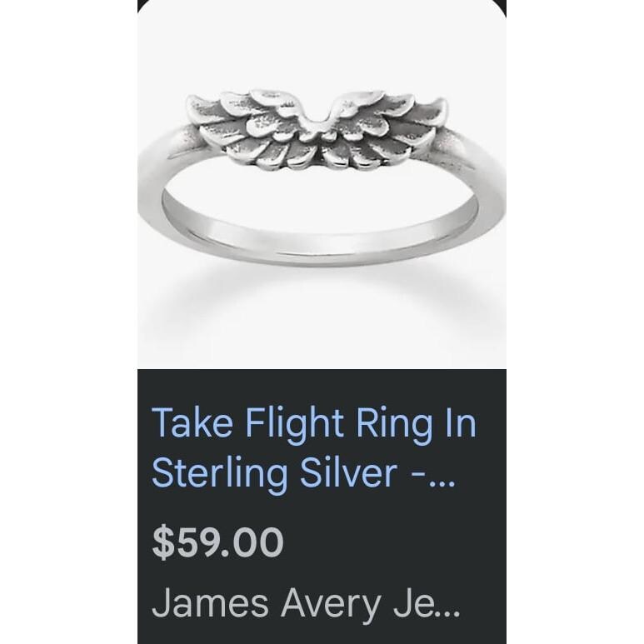Click the left wing of the ring

(x=251, y=129)
